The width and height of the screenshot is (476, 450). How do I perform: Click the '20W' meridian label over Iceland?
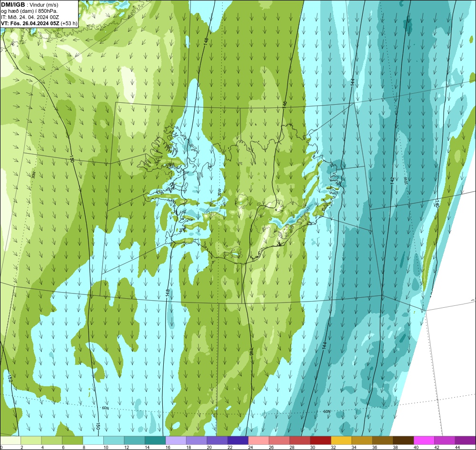(219, 192)
